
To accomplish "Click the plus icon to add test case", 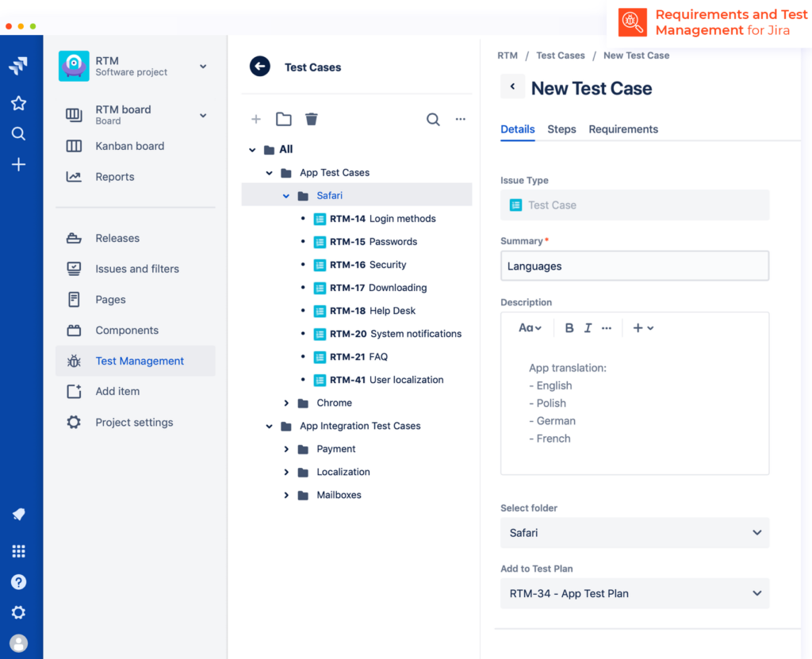I will [256, 119].
